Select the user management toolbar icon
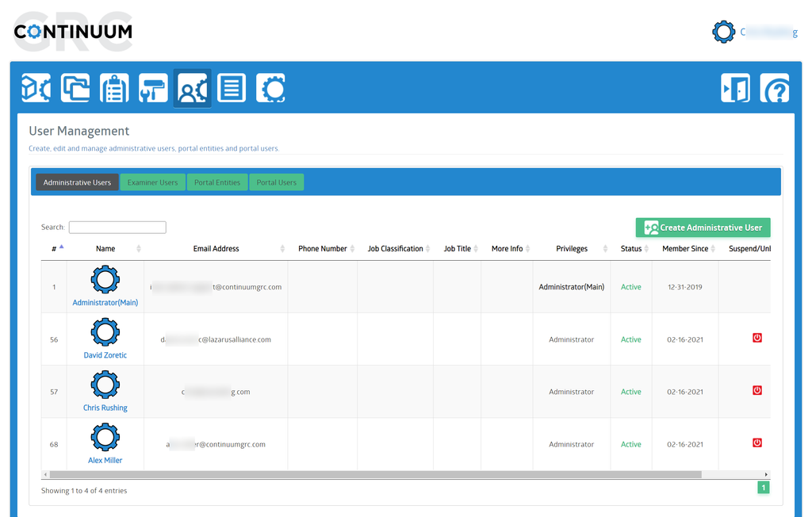Viewport: 812px width, 517px height. click(x=192, y=88)
